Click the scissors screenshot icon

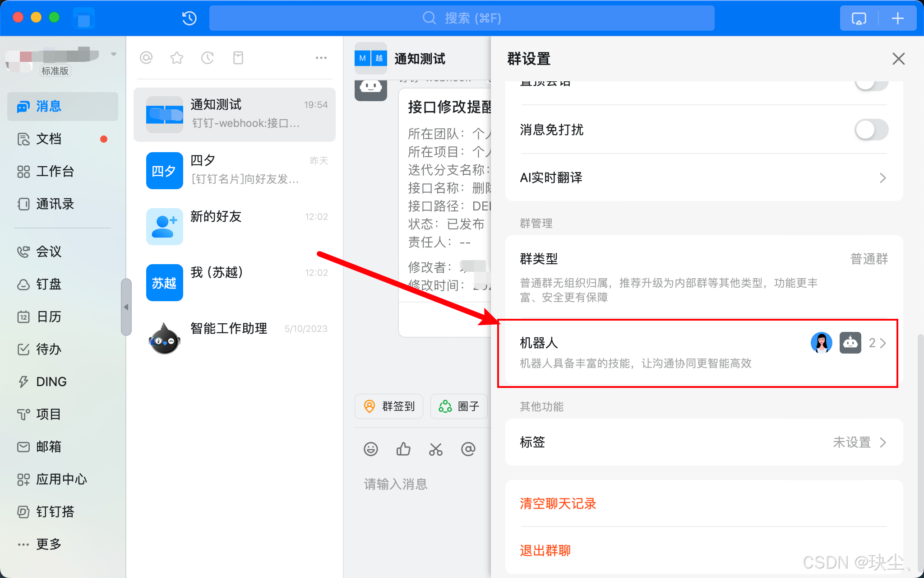click(436, 449)
